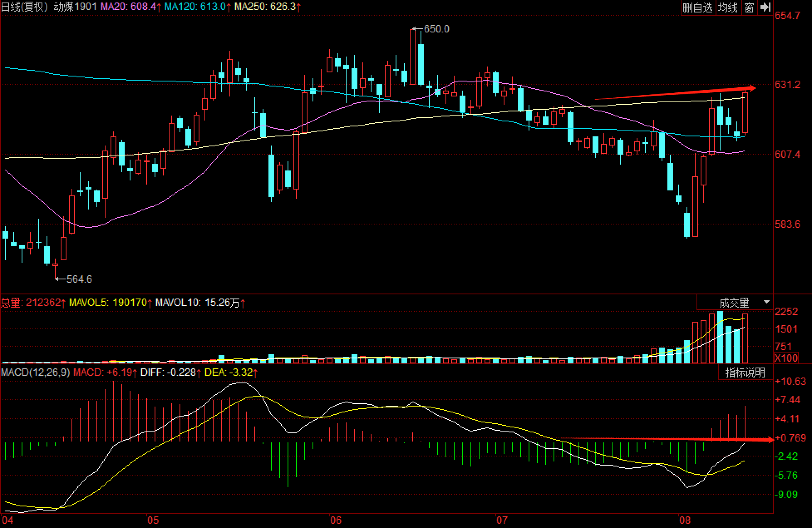Open the 成交量 indicator dropdown
812x528 pixels.
click(x=735, y=302)
